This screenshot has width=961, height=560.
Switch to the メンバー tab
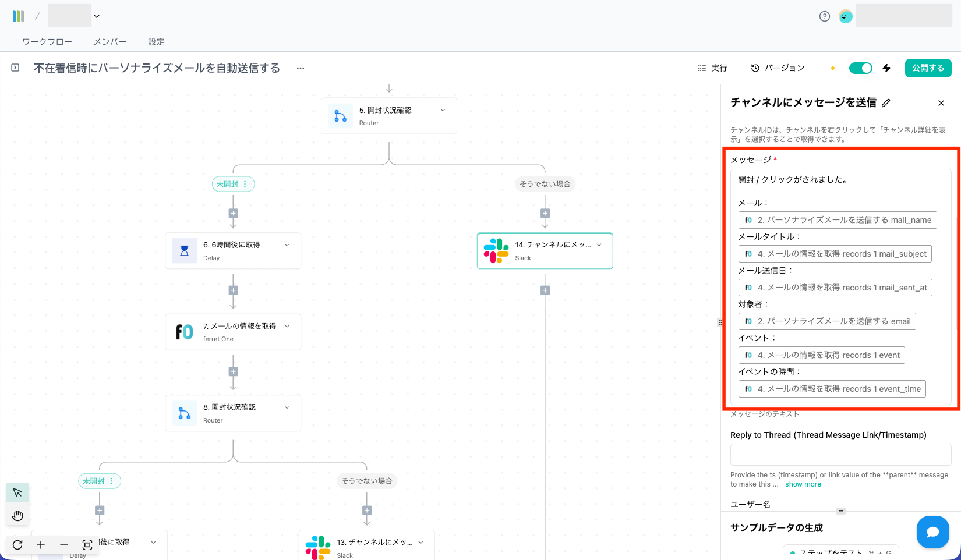[109, 42]
